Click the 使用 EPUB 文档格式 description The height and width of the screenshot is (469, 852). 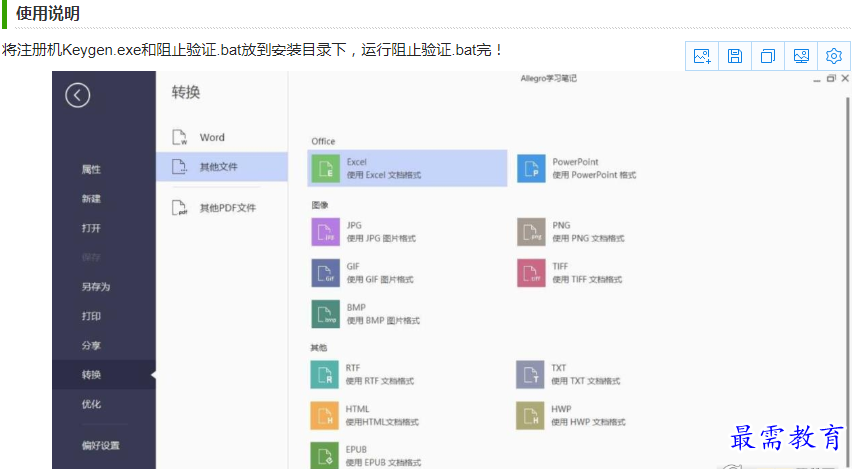383,462
